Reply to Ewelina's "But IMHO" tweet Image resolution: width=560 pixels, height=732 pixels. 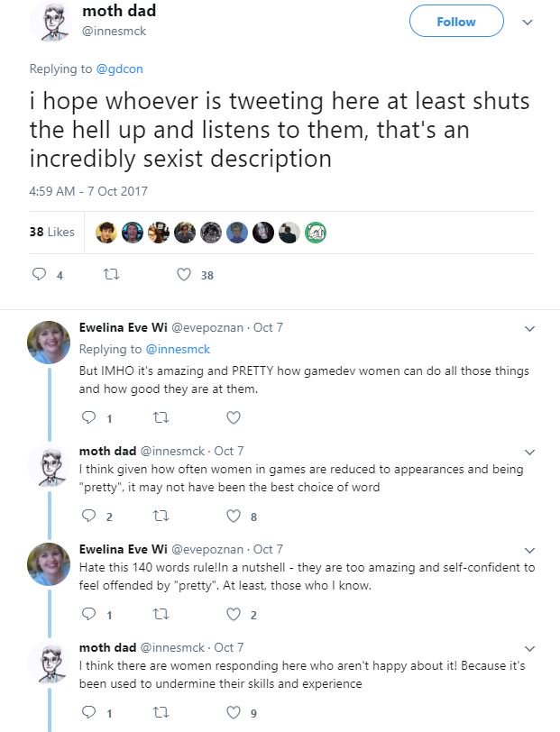[88, 417]
